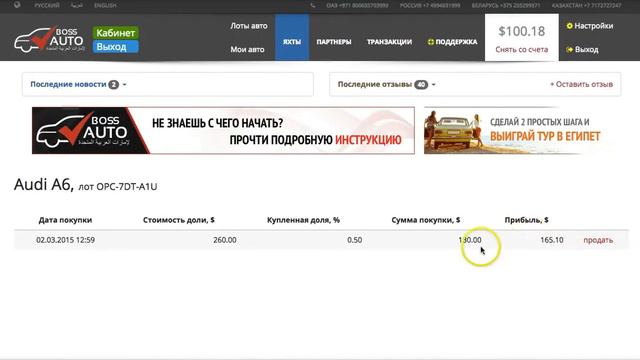Viewport: 640px width, 360px height.
Task: Click the Сумма покупки column header
Action: (426, 220)
